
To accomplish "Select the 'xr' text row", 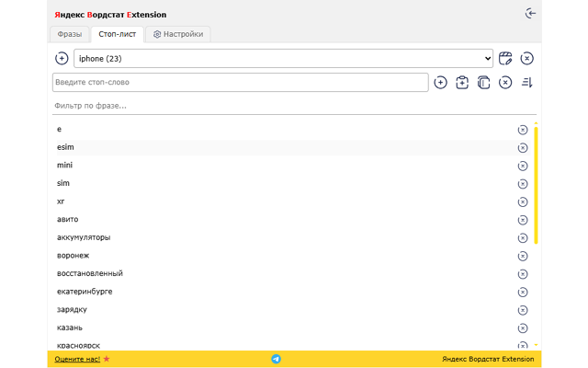I will [x=293, y=201].
